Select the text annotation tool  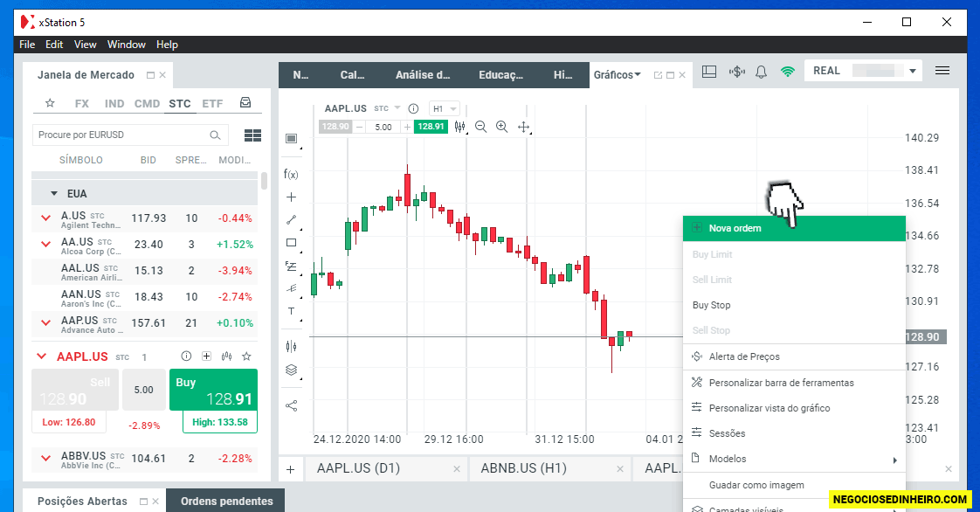click(291, 311)
